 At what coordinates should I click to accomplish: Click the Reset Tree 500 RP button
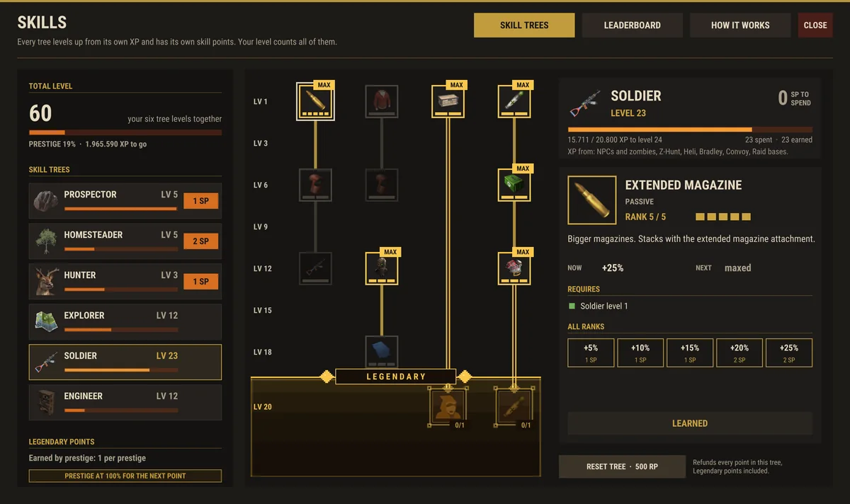pos(622,467)
